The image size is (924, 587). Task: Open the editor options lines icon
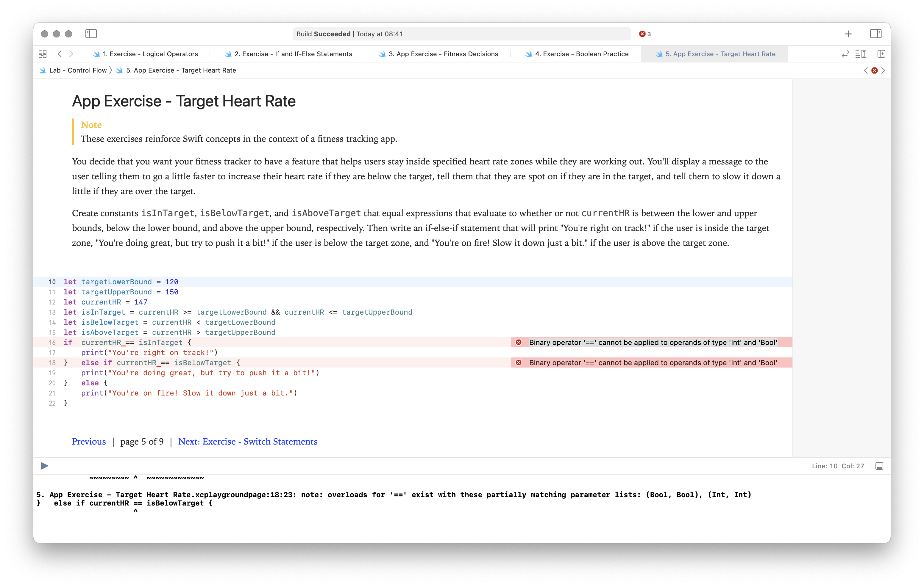(861, 54)
